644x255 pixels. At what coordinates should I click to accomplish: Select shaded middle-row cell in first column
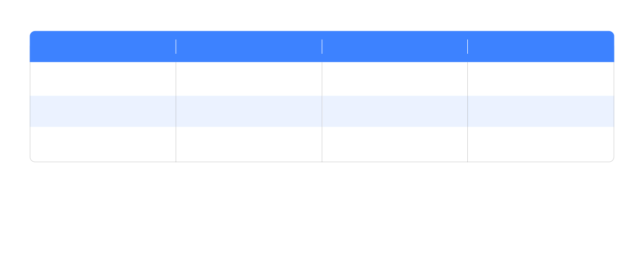(103, 111)
